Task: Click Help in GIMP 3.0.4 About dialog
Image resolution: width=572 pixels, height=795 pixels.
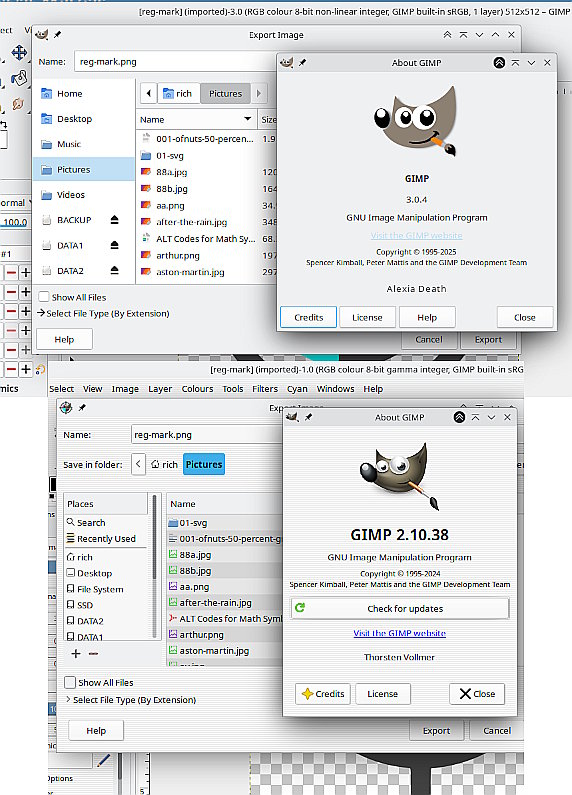Action: (427, 317)
